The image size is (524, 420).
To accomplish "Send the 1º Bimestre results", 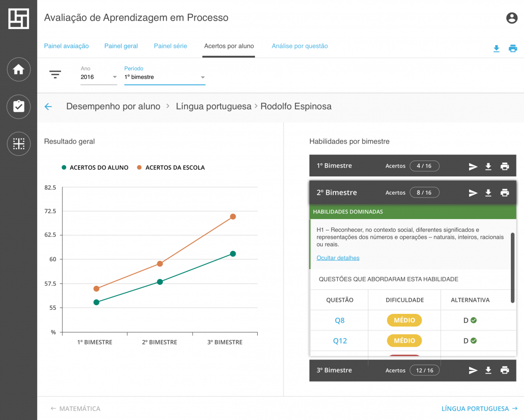I will click(x=473, y=166).
